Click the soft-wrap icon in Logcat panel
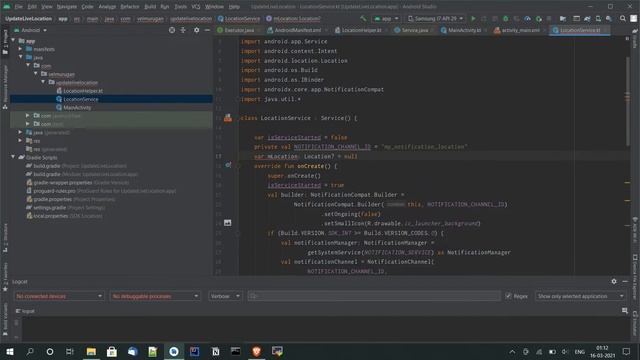640x360 pixels. click(624, 311)
